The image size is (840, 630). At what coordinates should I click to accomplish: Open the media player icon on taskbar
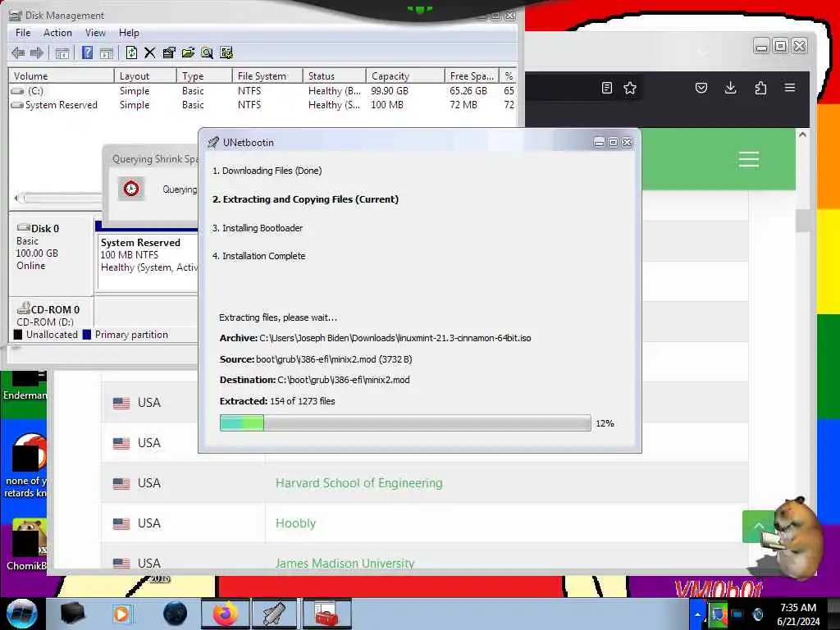click(x=121, y=614)
